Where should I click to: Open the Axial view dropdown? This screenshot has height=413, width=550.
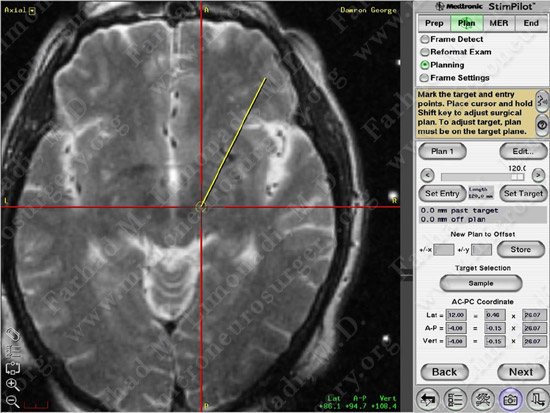click(32, 11)
